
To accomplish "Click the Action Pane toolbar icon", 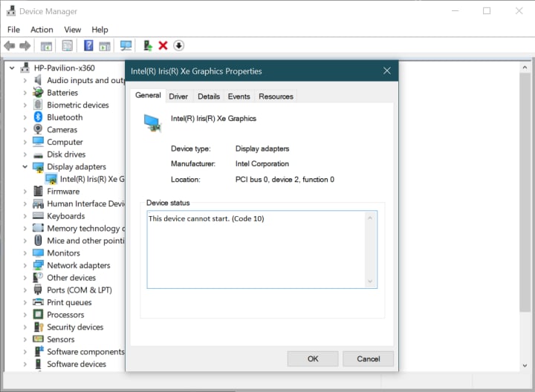I will 105,46.
